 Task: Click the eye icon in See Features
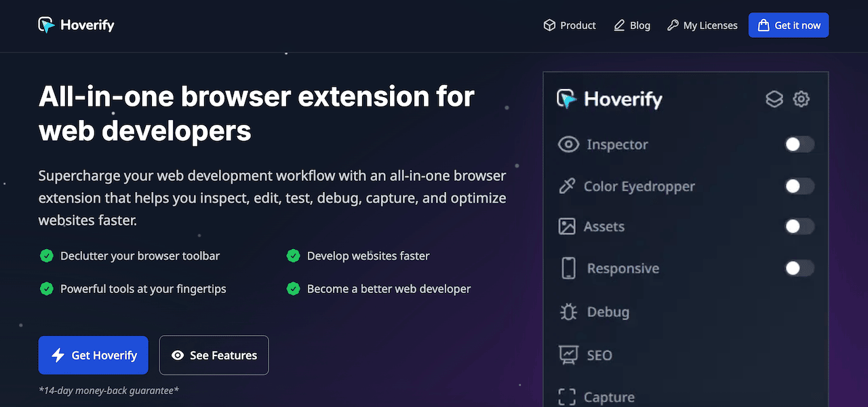click(178, 355)
